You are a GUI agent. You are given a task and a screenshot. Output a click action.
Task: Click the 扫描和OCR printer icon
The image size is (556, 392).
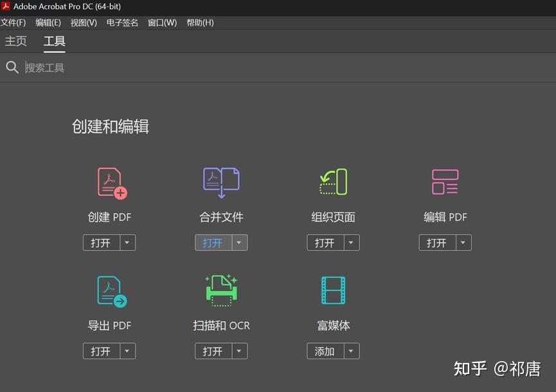[x=221, y=290]
